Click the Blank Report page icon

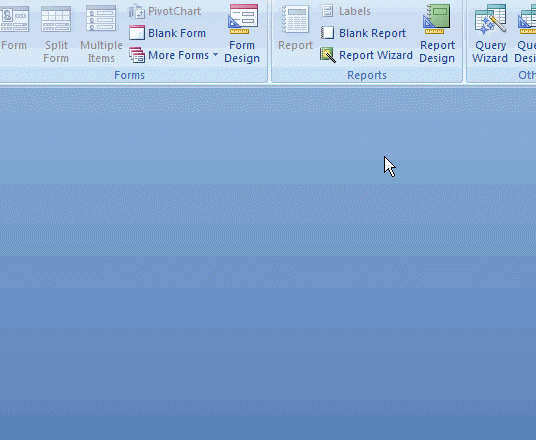327,33
